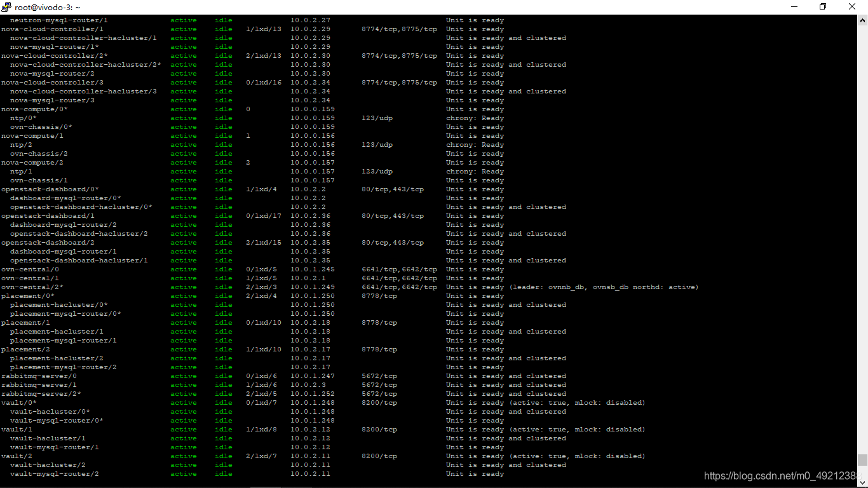Click the scrollbar up arrow
The height and width of the screenshot is (488, 868).
[x=862, y=19]
